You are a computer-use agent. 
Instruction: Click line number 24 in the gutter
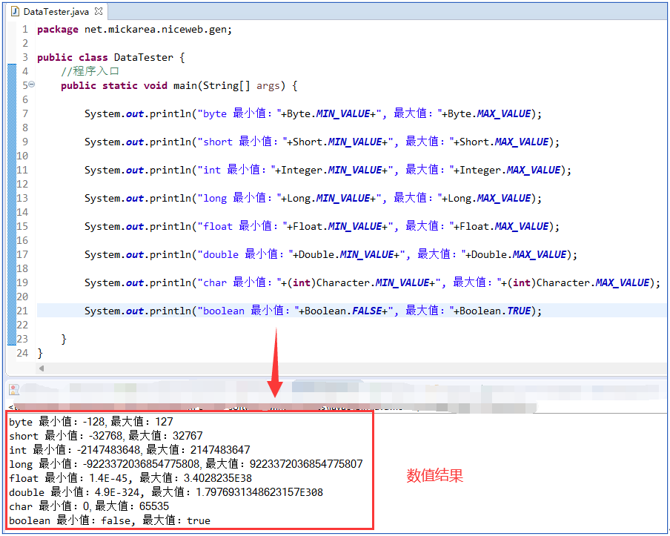click(22, 353)
